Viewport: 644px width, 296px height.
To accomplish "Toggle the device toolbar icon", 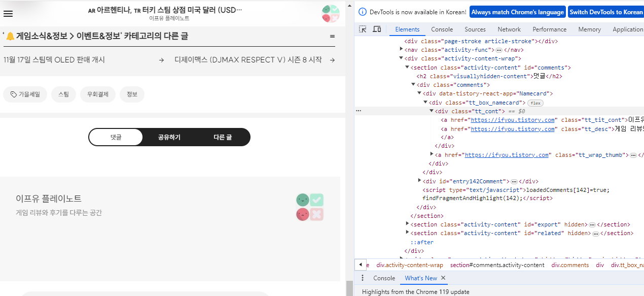I will click(x=377, y=29).
